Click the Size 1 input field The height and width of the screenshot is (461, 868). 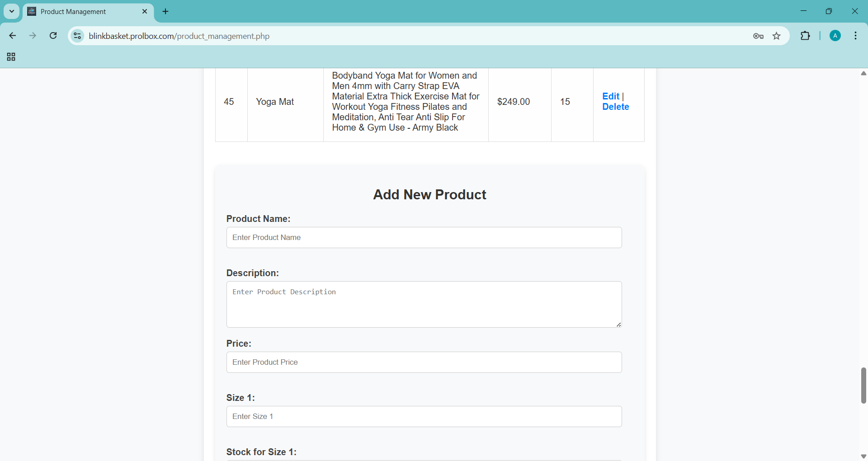424,417
